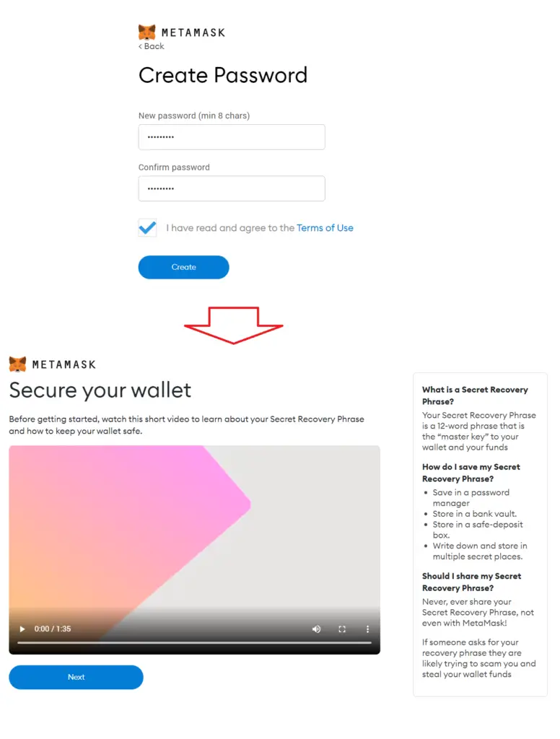Open the Terms of Use link
Viewport: 560px width, 739px height.
click(325, 227)
